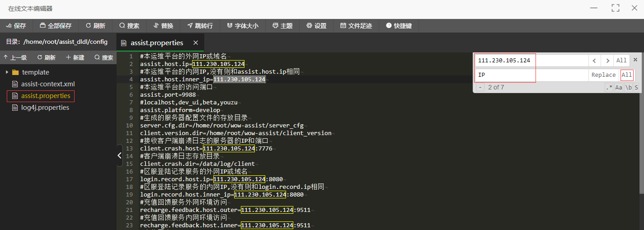Toggle whole word search (\b)
This screenshot has width=644, height=230.
629,88
